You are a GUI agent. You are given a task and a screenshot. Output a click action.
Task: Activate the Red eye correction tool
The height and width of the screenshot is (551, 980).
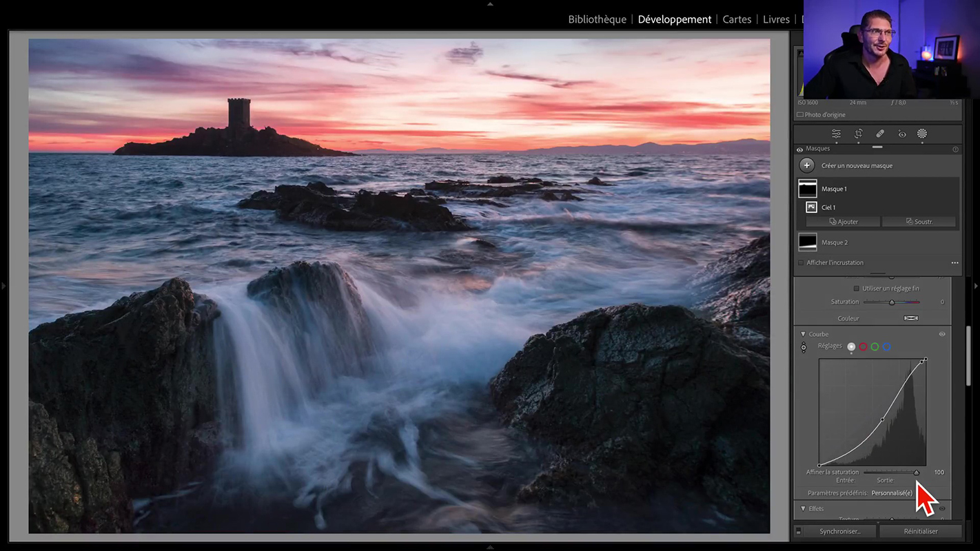click(901, 134)
